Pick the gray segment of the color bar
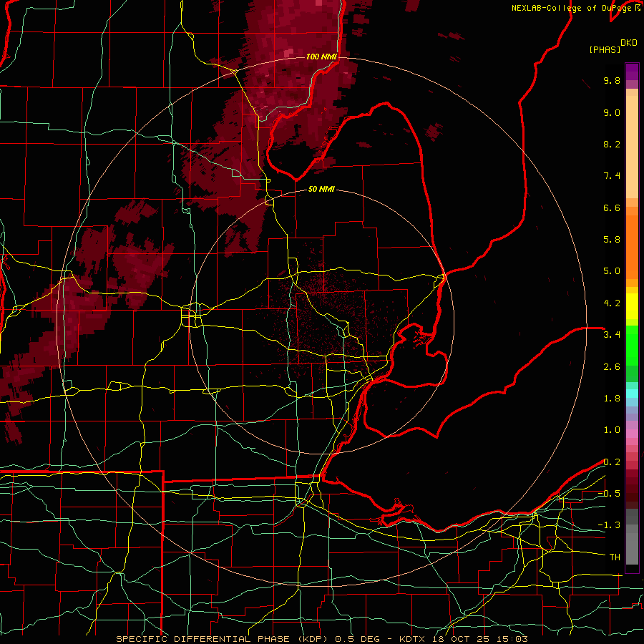644x644 pixels. (x=632, y=537)
